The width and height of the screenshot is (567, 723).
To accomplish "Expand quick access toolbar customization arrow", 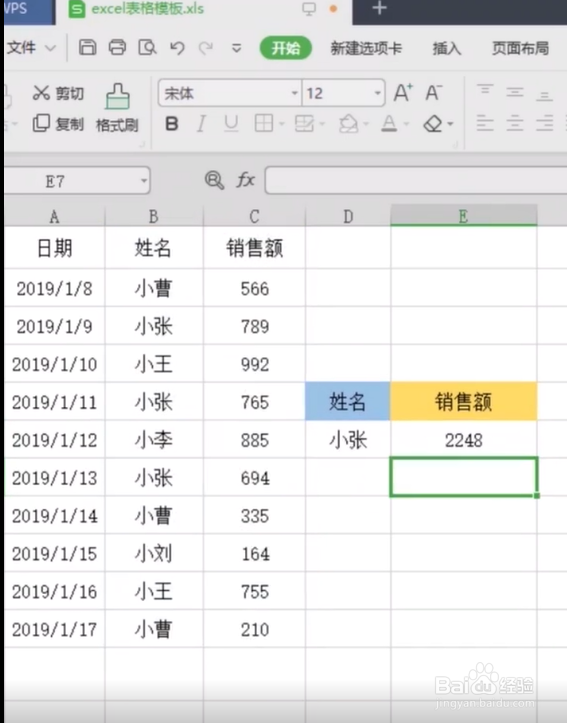I will point(236,48).
